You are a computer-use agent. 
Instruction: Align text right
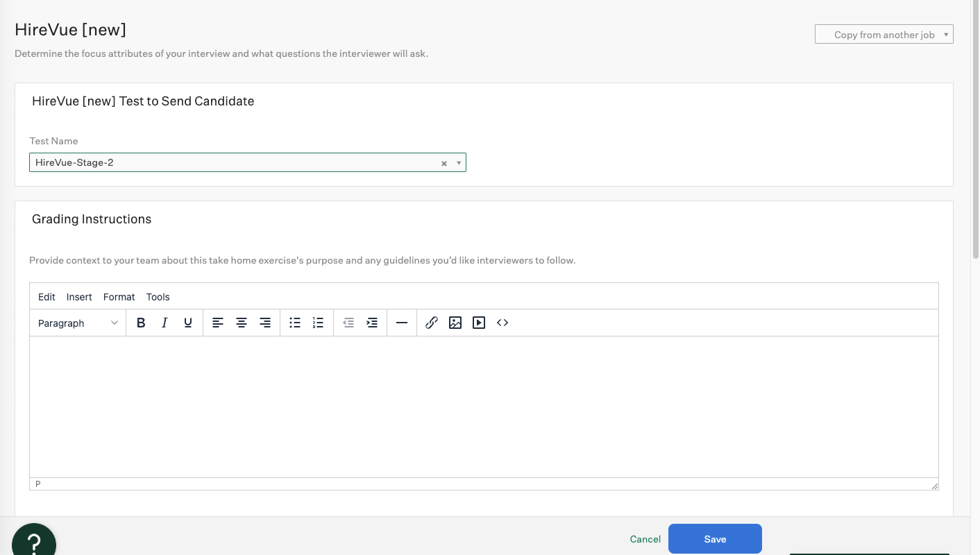point(265,323)
